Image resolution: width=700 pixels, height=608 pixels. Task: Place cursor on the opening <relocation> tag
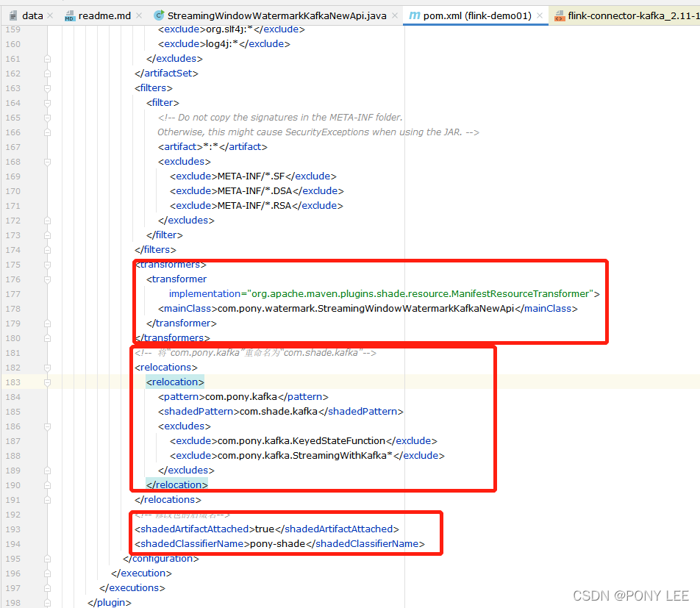point(175,382)
